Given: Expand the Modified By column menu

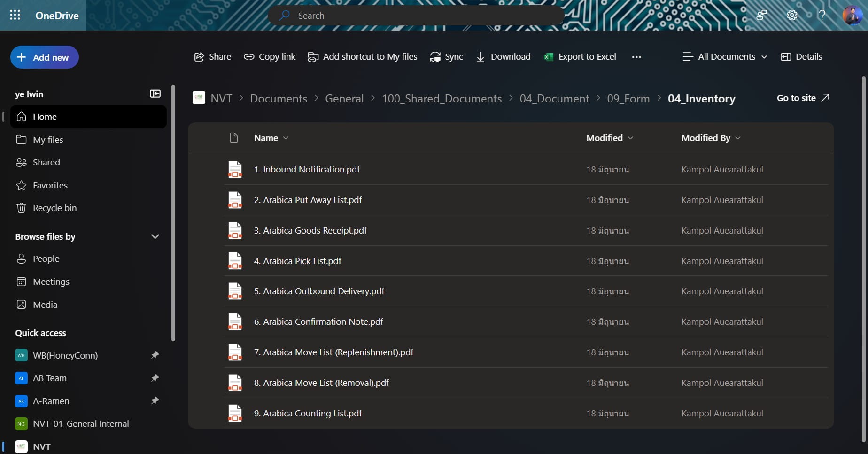Looking at the screenshot, I should point(711,138).
